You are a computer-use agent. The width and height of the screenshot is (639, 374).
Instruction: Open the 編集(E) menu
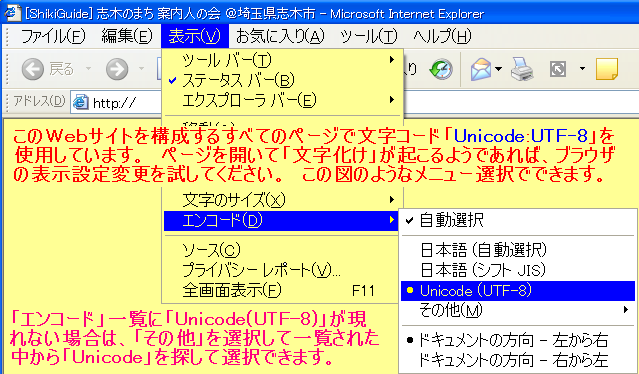[127, 36]
